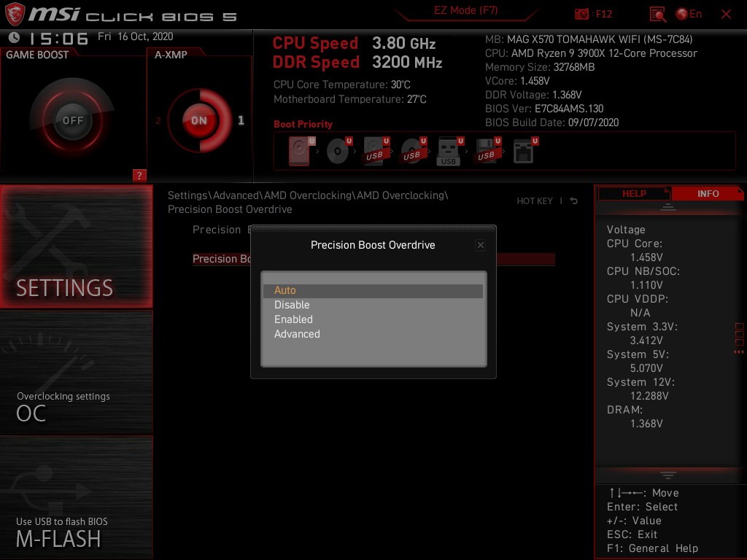Toggle the A-XMP knob currently ON

[x=199, y=120]
